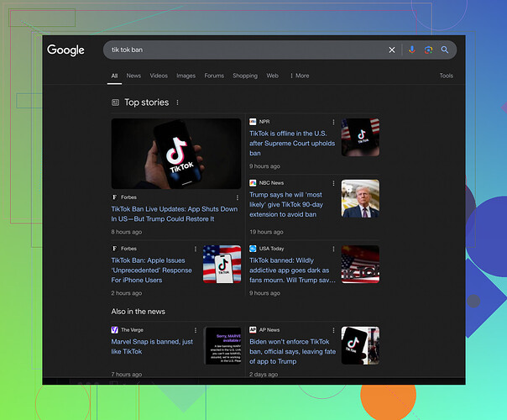Click the large TikTok phone thumbnail

tap(175, 153)
